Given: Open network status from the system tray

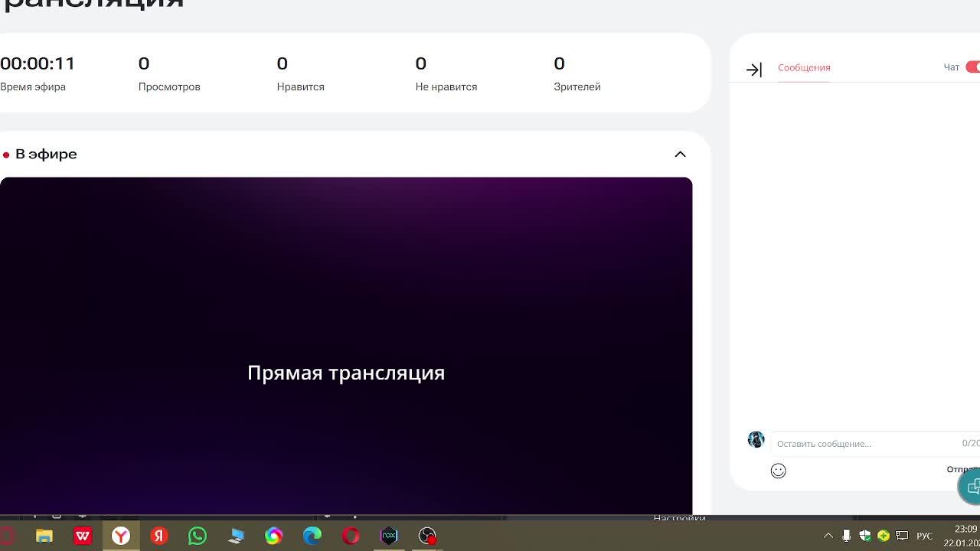Looking at the screenshot, I should point(902,536).
